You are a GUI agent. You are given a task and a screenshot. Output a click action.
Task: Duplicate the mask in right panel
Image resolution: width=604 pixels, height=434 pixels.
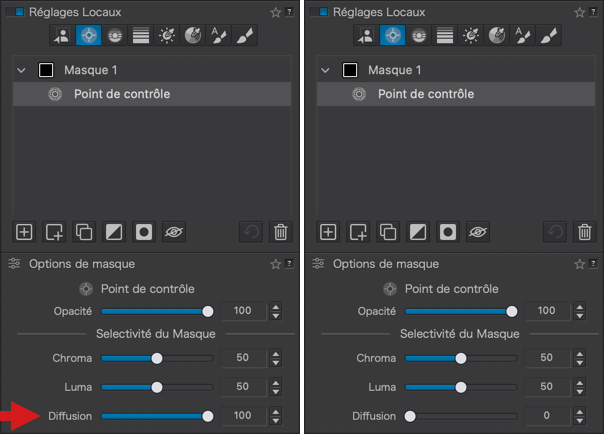click(386, 232)
